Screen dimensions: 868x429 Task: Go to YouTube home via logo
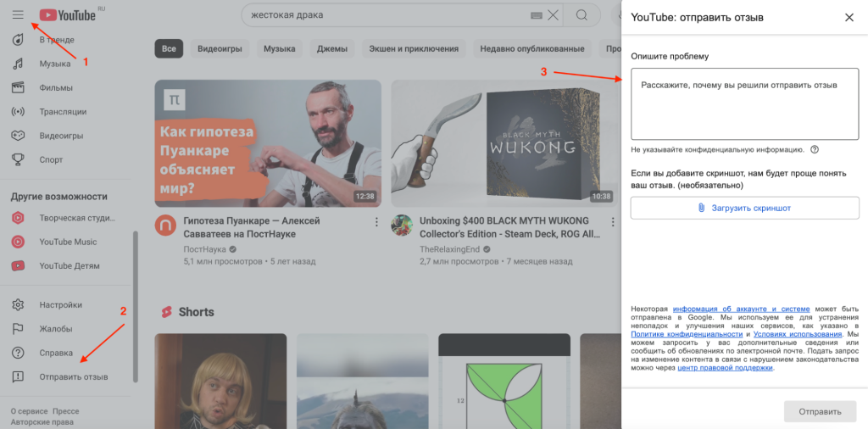pyautogui.click(x=68, y=15)
